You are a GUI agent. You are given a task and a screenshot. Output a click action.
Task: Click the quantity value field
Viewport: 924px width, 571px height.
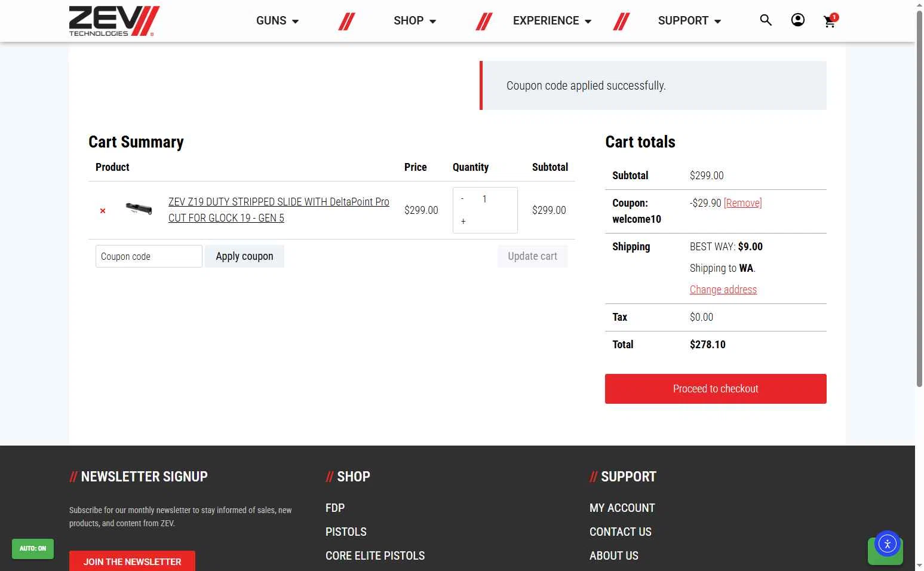tap(484, 199)
